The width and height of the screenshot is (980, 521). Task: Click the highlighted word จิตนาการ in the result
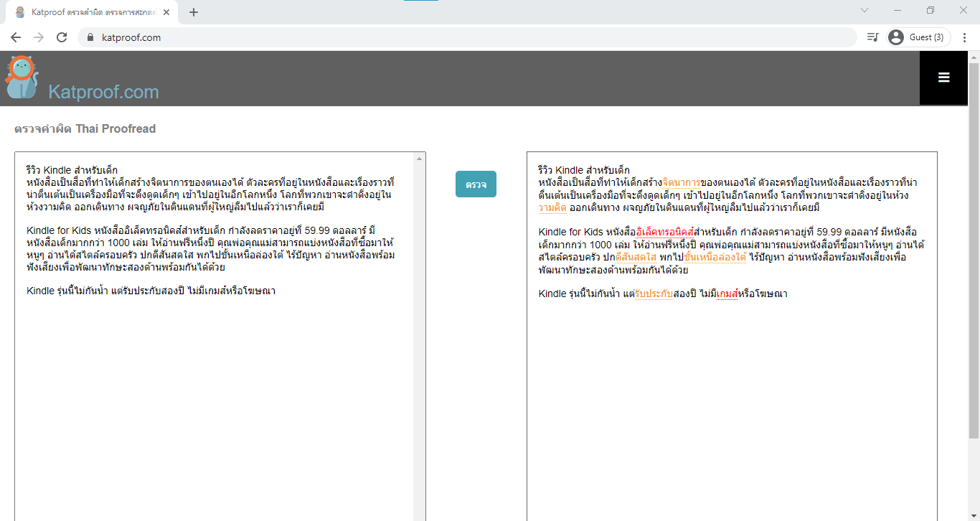(682, 182)
